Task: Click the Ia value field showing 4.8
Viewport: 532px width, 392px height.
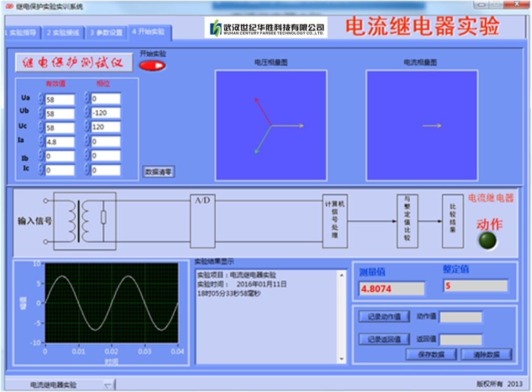Action: 59,142
